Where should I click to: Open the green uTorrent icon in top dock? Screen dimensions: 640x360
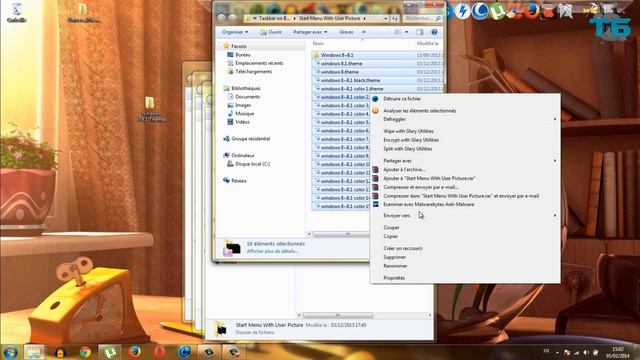(497, 12)
